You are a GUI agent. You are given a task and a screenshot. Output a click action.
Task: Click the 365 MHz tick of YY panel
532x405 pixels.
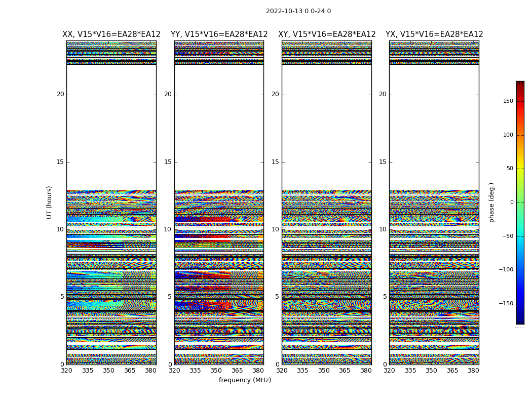coord(237,371)
